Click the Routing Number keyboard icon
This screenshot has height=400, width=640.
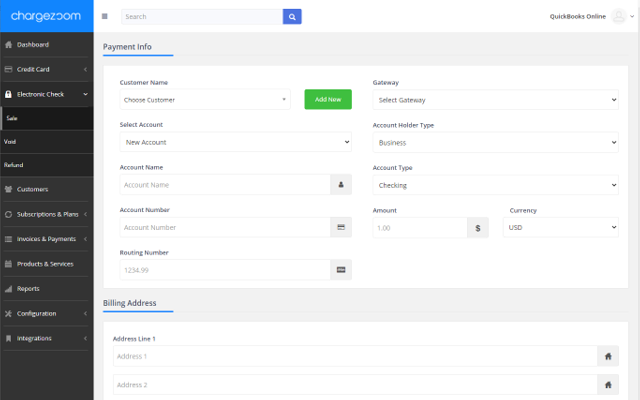pyautogui.click(x=341, y=270)
